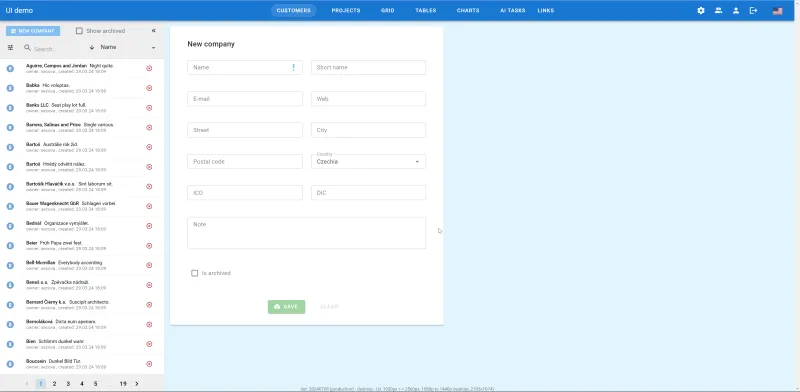This screenshot has height=392, width=800.
Task: Click the Clear button
Action: click(329, 307)
